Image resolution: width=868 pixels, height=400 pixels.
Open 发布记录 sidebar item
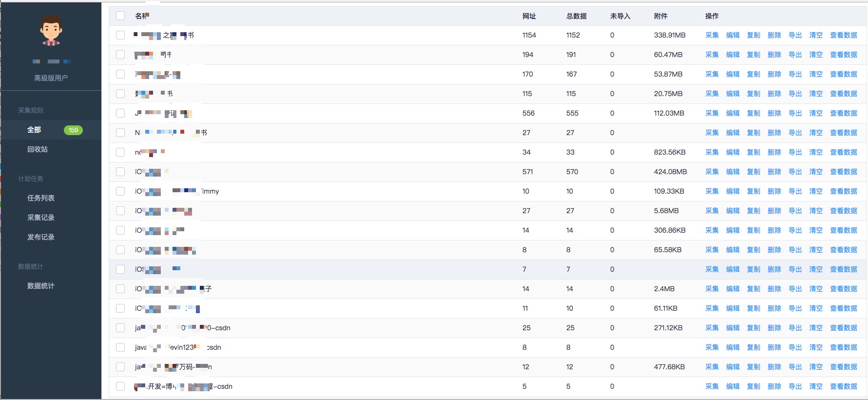pyautogui.click(x=41, y=237)
